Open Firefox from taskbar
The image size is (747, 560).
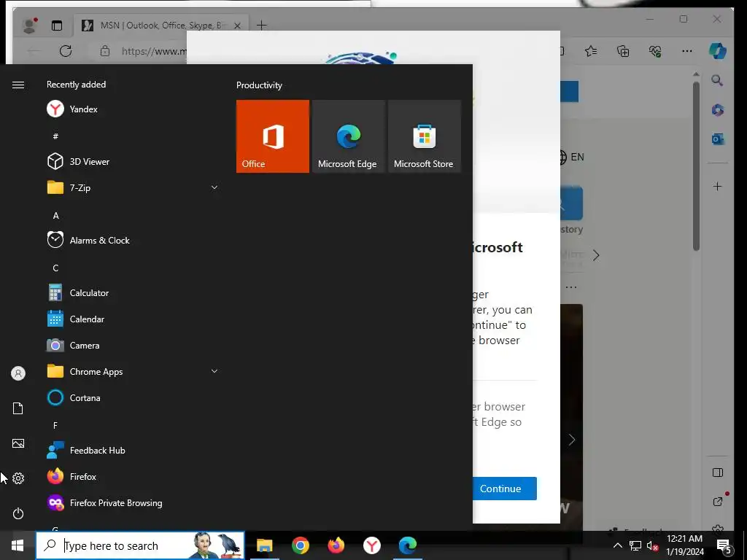point(336,545)
